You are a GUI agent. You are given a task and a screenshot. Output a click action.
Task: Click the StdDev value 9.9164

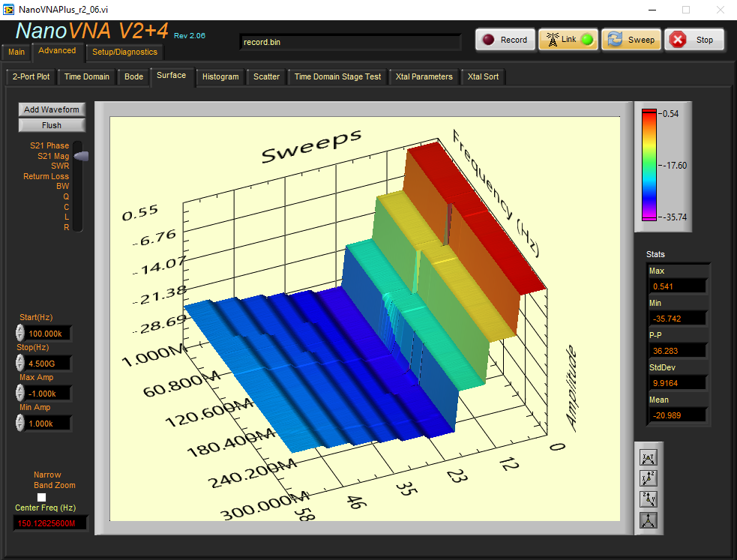tap(677, 383)
